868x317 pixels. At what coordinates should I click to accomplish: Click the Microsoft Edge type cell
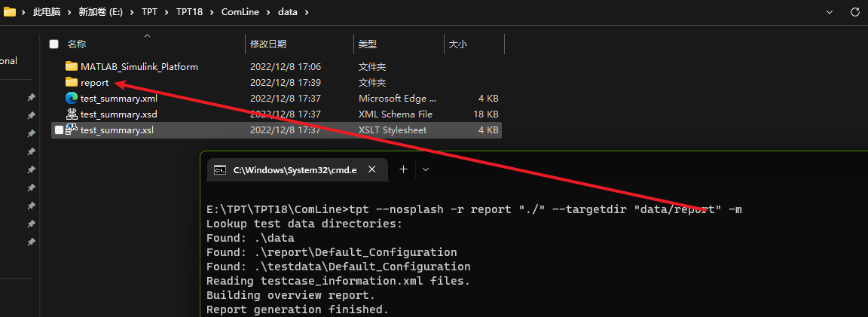coord(398,99)
